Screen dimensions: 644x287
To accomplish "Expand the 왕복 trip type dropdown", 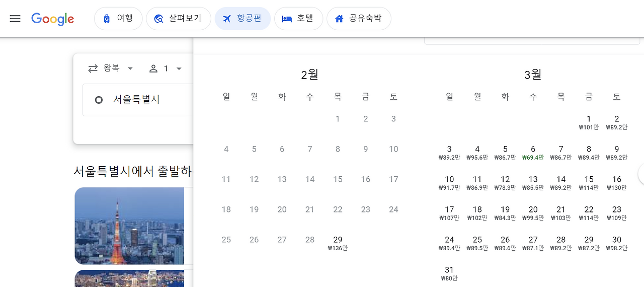I will click(x=111, y=68).
